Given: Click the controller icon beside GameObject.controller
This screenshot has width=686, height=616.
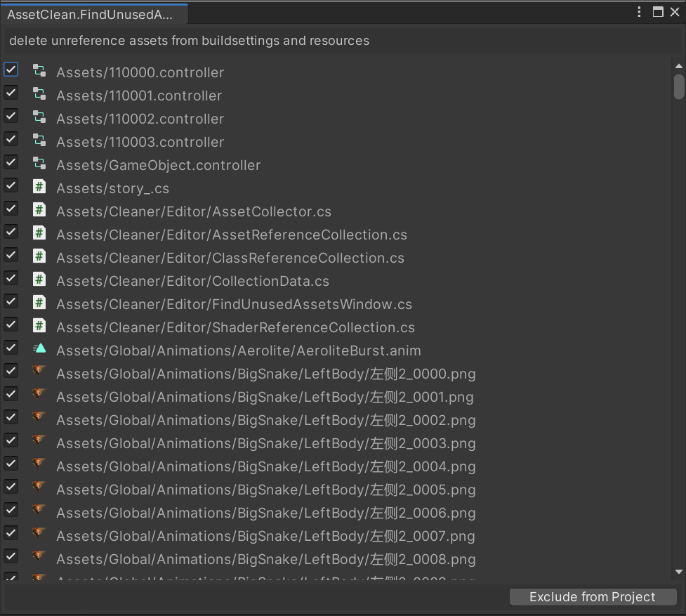Looking at the screenshot, I should (x=39, y=163).
